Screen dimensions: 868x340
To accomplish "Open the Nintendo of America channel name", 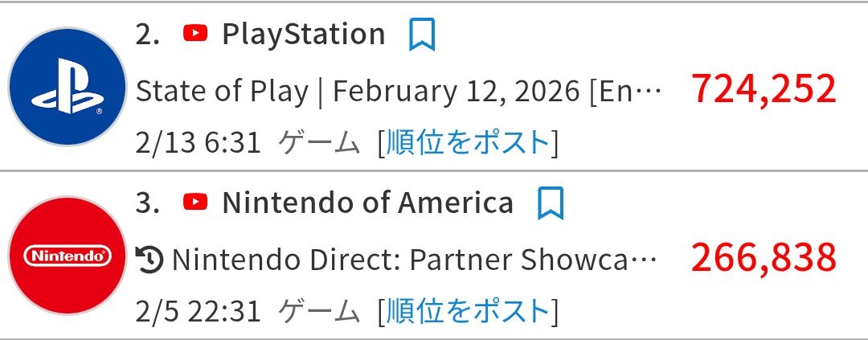I will [367, 203].
